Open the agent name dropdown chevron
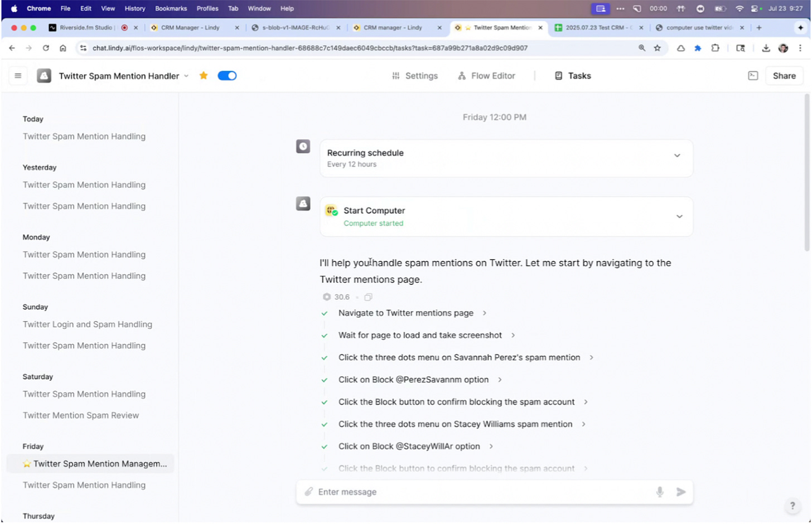 (186, 76)
